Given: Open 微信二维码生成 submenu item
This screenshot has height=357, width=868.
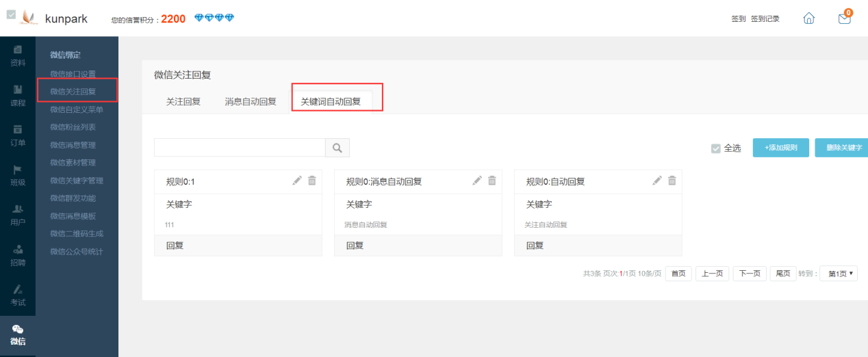Looking at the screenshot, I should coord(77,234).
